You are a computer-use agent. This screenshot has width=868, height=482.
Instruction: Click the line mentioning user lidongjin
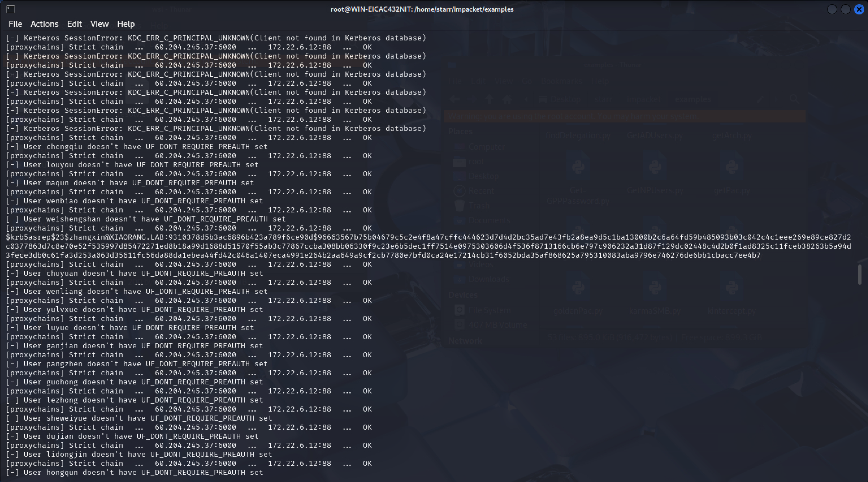(139, 454)
